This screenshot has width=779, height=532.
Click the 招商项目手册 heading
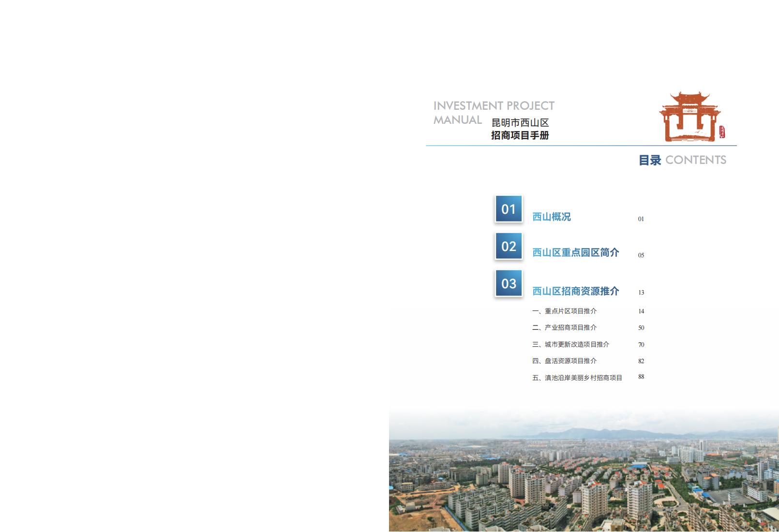click(x=520, y=135)
